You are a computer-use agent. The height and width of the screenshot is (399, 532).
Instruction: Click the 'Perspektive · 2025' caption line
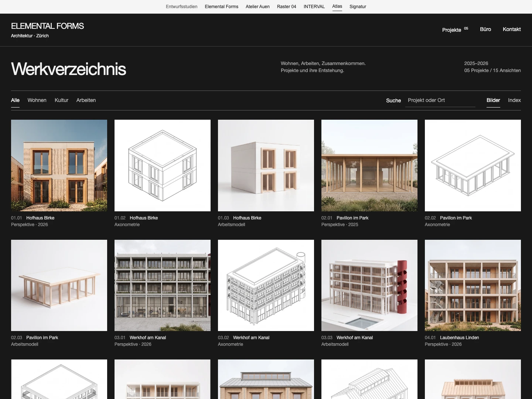tap(340, 225)
